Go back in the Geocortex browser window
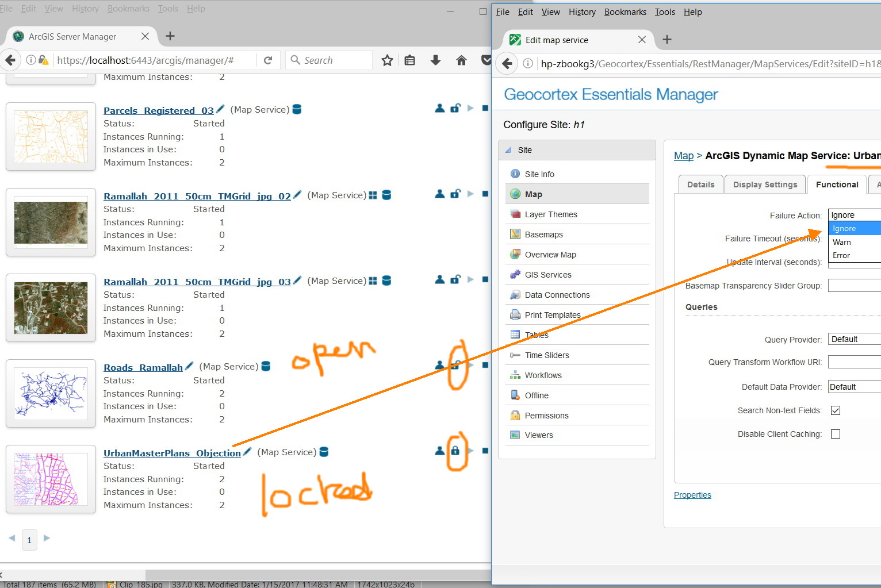The width and height of the screenshot is (881, 588). pyautogui.click(x=507, y=63)
